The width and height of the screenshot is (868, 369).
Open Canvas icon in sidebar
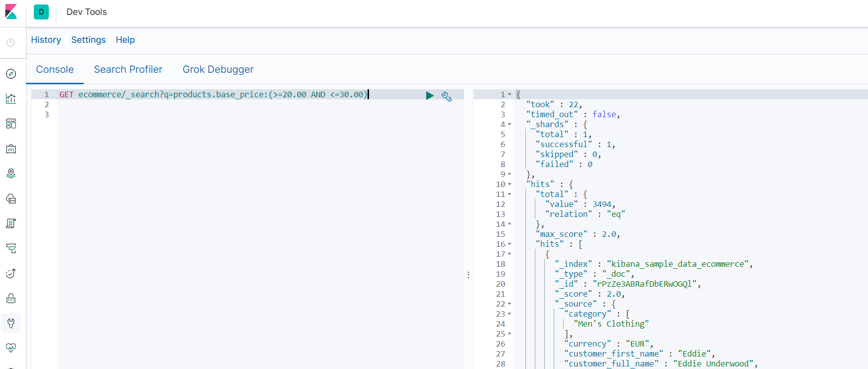pyautogui.click(x=11, y=149)
